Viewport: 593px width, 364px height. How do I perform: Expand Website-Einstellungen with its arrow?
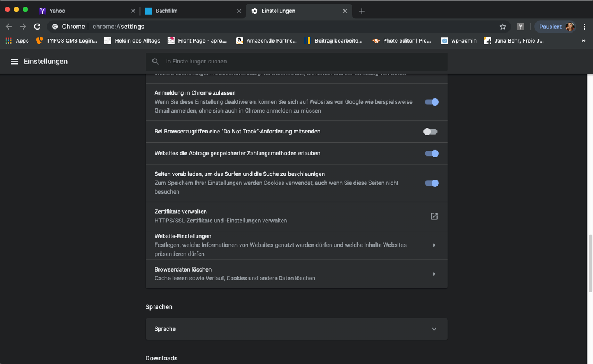[x=434, y=245]
